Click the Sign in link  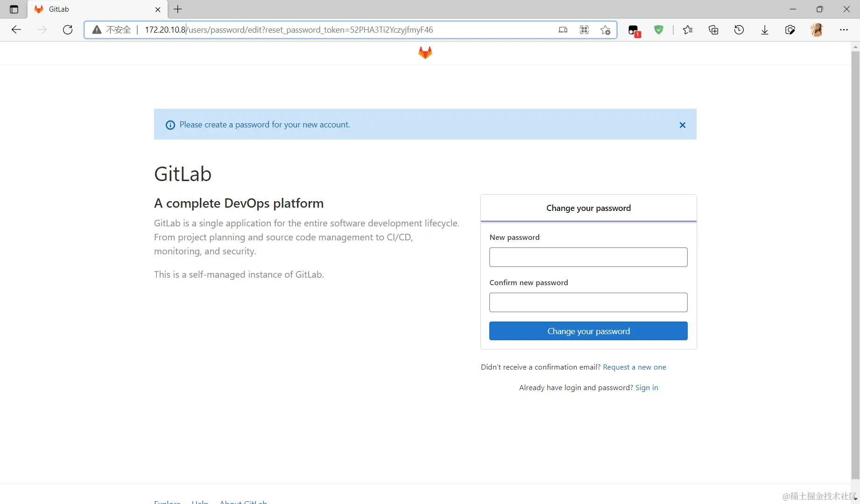[x=647, y=388]
